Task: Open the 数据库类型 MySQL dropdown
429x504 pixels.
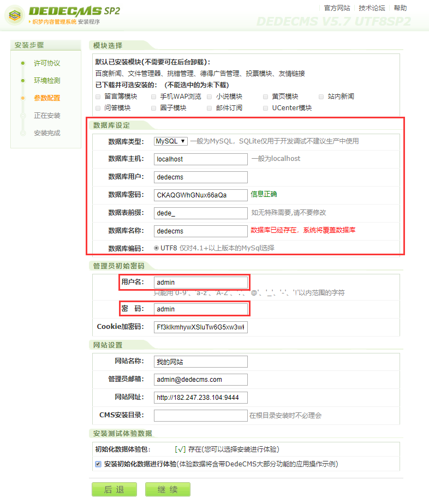Action: pyautogui.click(x=171, y=141)
